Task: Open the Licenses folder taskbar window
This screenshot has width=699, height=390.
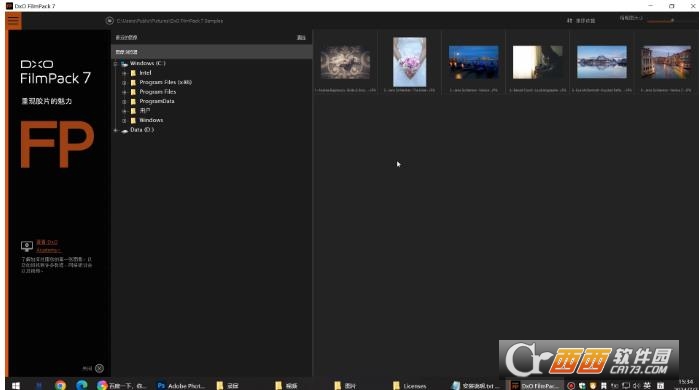Action: click(x=411, y=386)
